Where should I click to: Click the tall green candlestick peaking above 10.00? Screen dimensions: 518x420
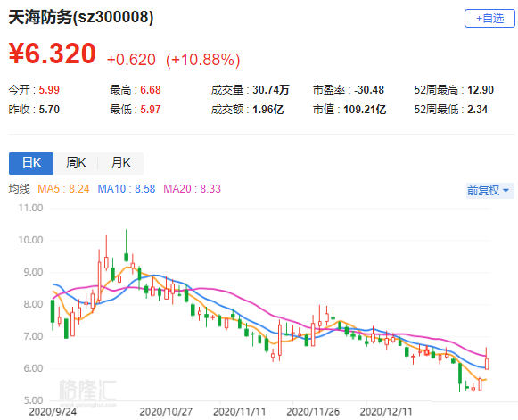127,257
